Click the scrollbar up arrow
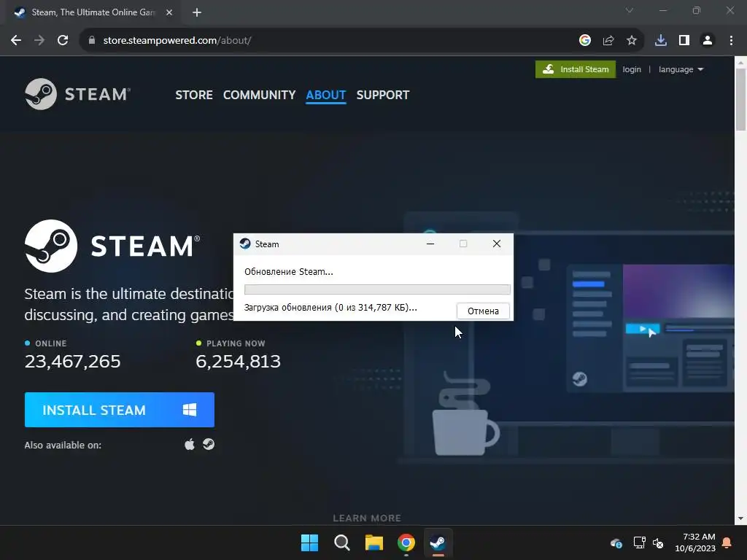This screenshot has width=747, height=560. click(741, 63)
